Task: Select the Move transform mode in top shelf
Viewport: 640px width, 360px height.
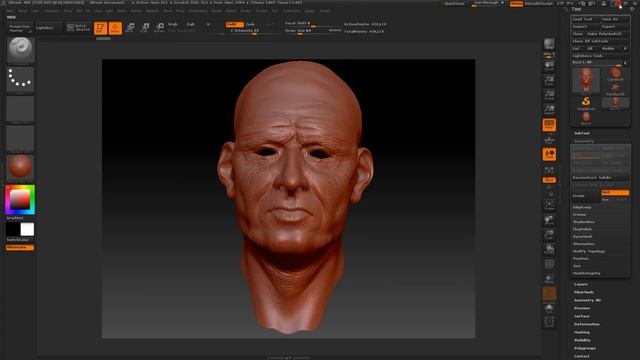Action: (130, 28)
